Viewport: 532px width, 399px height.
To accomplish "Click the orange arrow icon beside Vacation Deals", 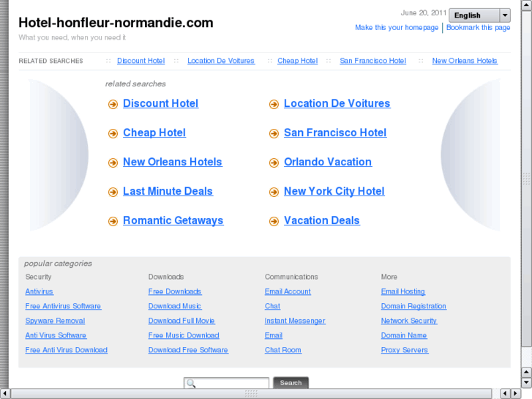I will point(274,221).
